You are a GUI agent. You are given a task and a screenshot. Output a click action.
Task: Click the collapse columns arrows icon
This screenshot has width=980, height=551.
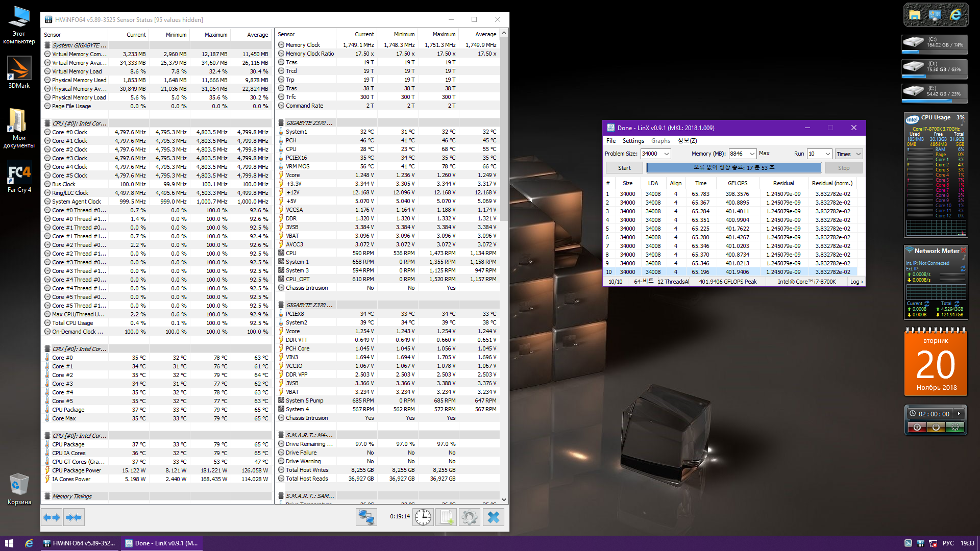pyautogui.click(x=73, y=517)
